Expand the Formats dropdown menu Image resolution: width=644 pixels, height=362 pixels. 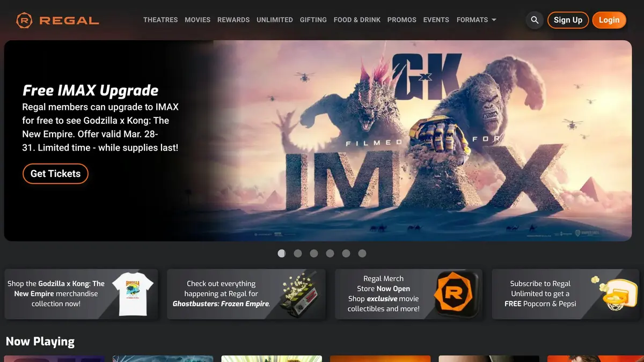pyautogui.click(x=477, y=20)
